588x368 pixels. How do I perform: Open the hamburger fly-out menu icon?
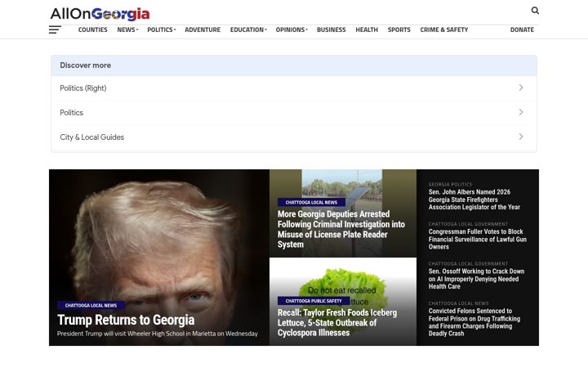click(x=55, y=29)
